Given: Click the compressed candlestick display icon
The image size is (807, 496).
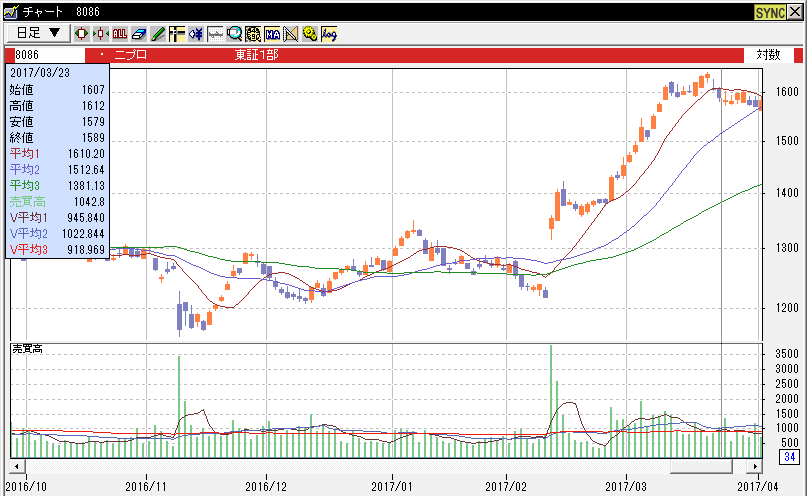Looking at the screenshot, I should 101,33.
